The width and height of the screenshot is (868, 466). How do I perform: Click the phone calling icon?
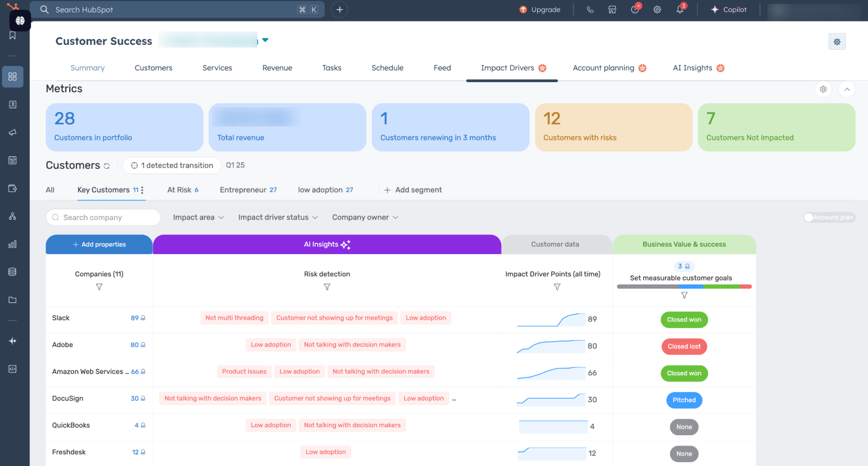click(590, 10)
